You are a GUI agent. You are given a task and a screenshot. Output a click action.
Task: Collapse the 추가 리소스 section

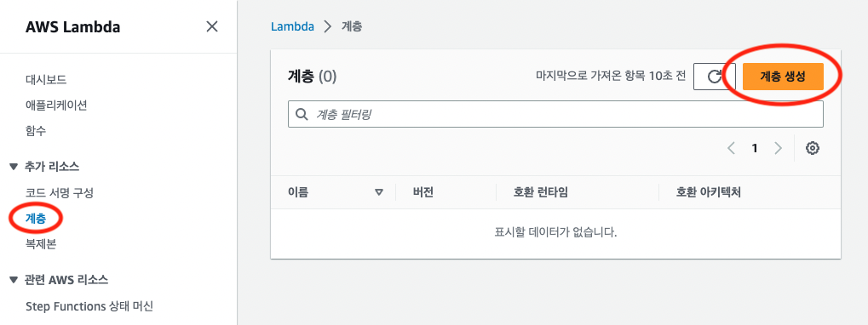click(x=14, y=167)
